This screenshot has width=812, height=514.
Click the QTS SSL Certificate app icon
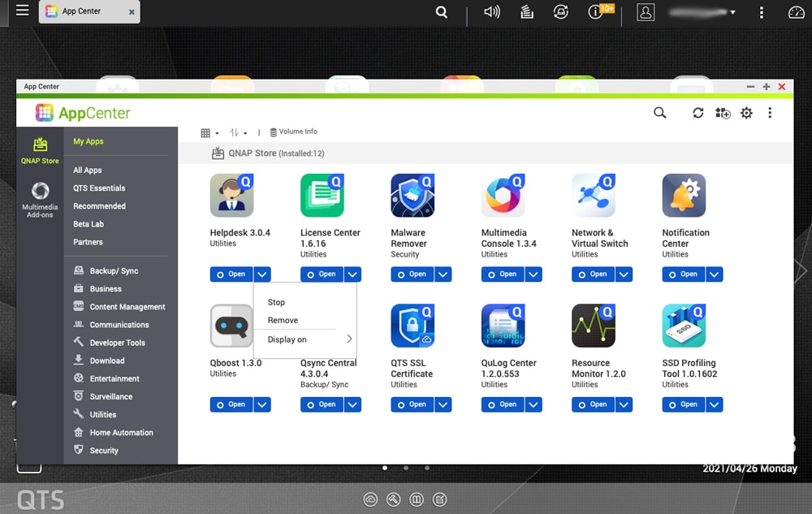(412, 326)
